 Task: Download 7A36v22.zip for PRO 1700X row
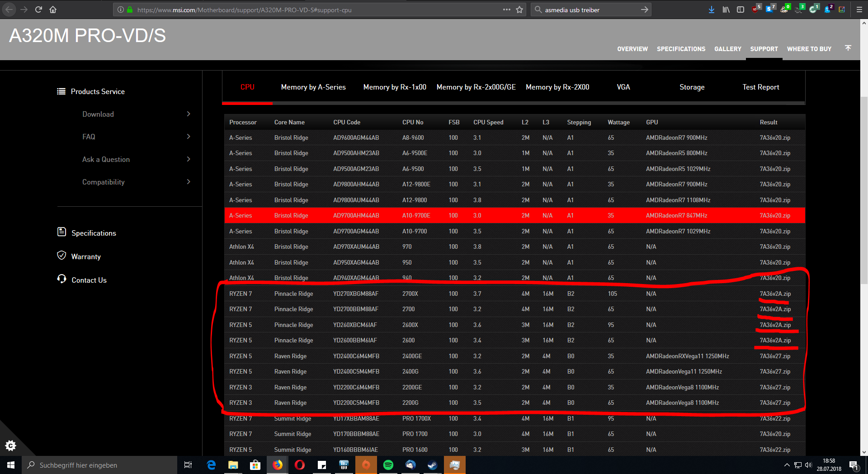click(x=775, y=418)
